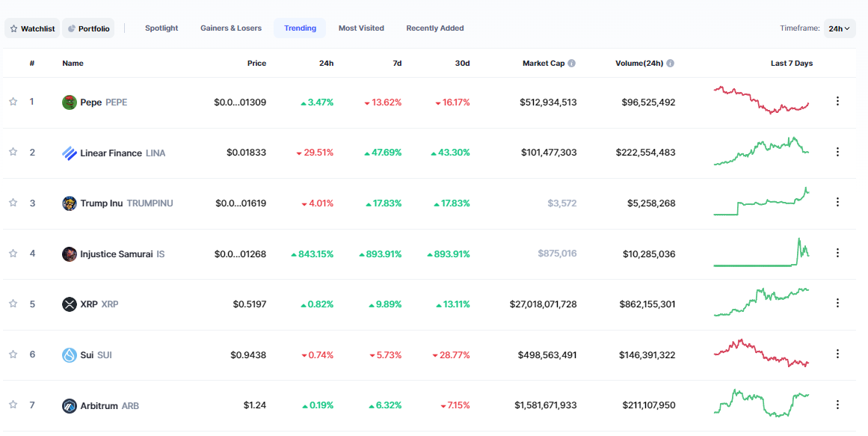This screenshot has height=436, width=868.
Task: View the Pepe 7-day sparkline chart
Action: pos(761,100)
